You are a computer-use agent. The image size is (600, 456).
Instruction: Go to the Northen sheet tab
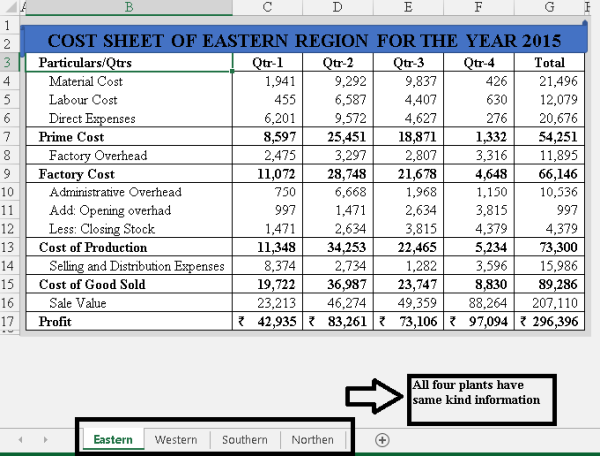click(x=312, y=439)
